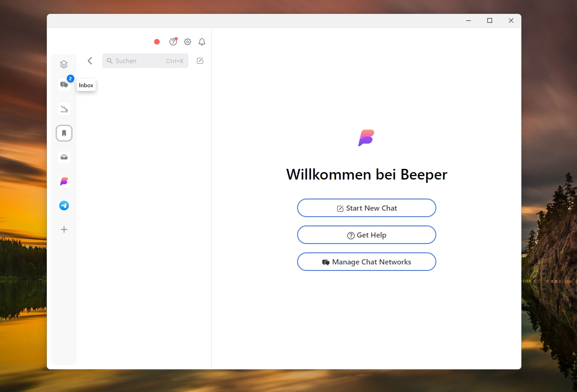Focus the Suchen search field
This screenshot has width=577, height=392.
click(145, 61)
